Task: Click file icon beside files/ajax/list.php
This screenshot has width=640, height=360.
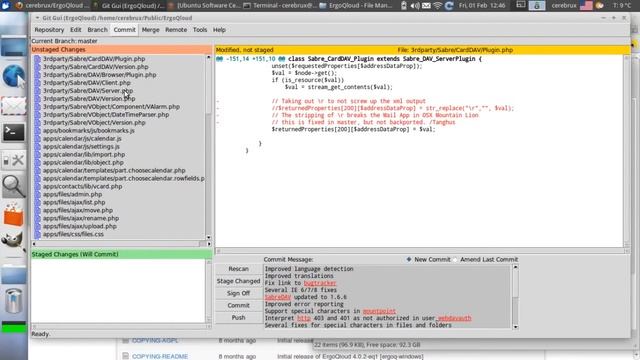Action: 38,202
